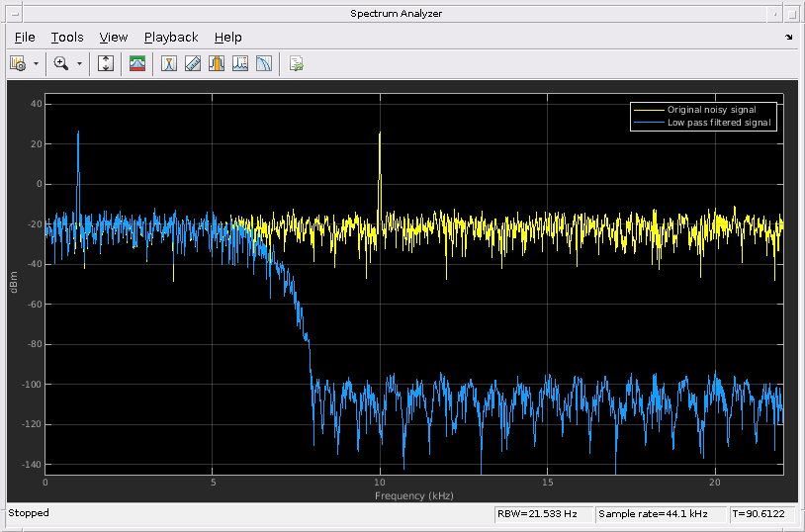805x532 pixels.
Task: Show the Distortion Measurements panel
Action: 217,64
